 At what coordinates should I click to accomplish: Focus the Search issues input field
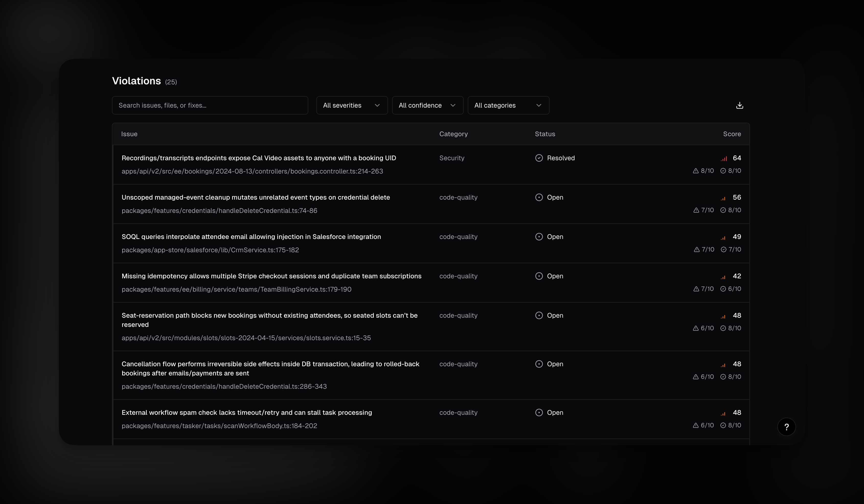210,105
